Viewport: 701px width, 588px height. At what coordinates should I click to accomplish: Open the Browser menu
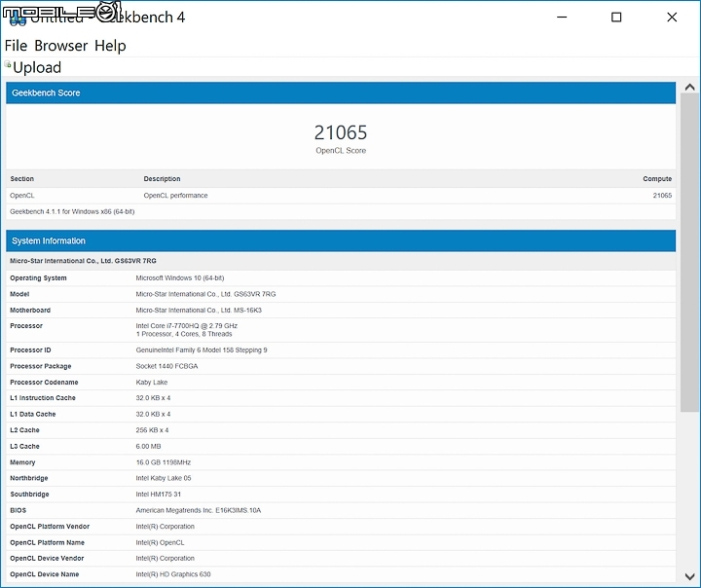point(60,46)
